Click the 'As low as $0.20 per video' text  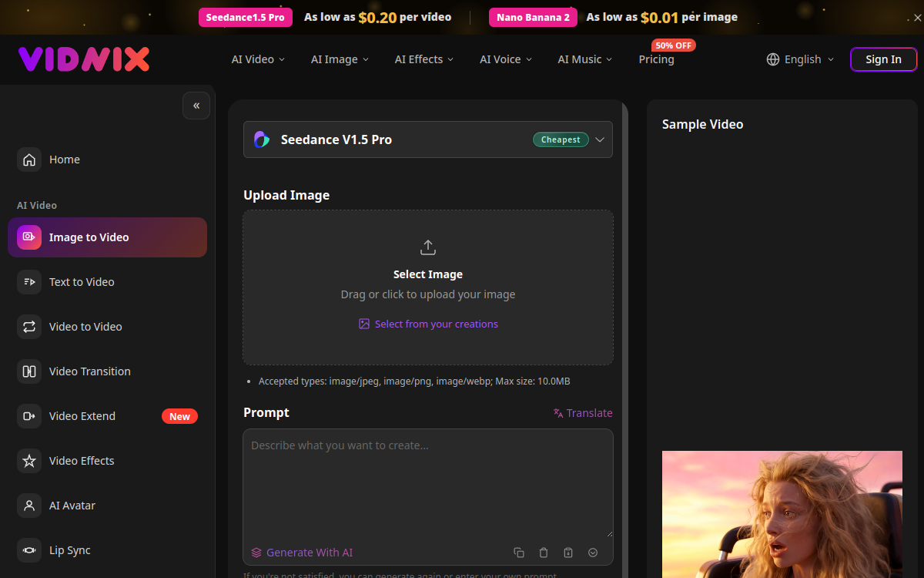[378, 17]
